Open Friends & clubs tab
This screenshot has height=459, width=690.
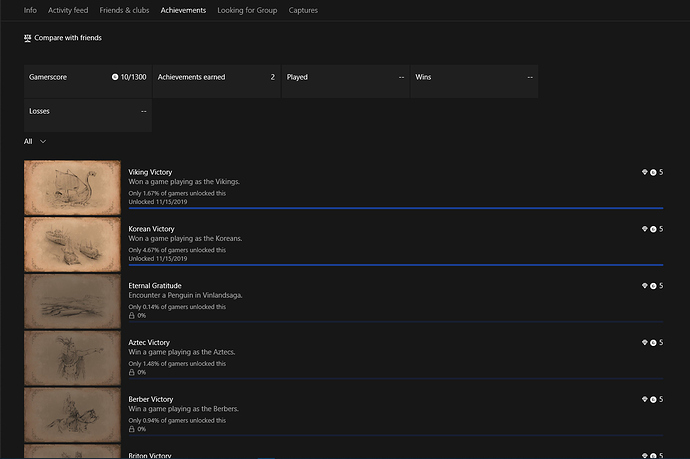point(124,10)
